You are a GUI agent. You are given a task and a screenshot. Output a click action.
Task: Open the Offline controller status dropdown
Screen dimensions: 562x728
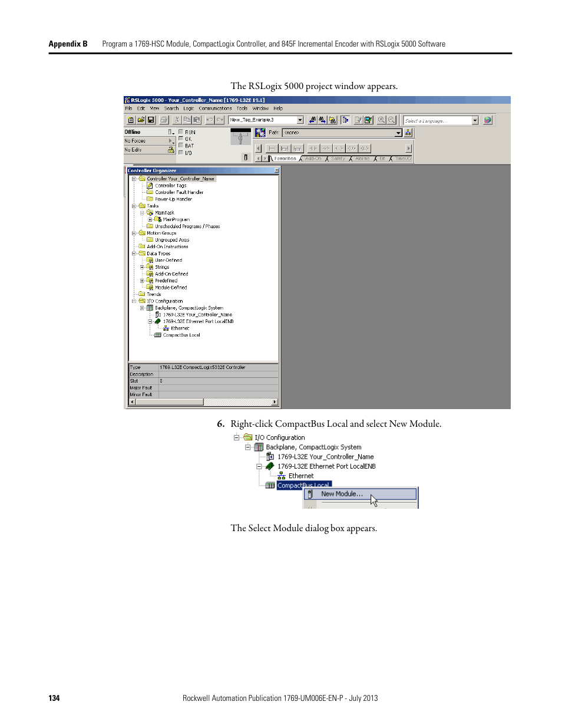(171, 132)
